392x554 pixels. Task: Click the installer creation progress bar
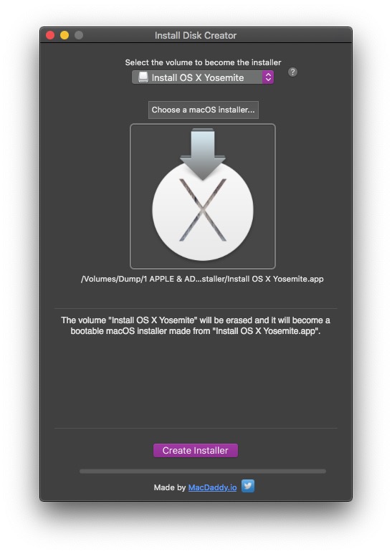click(x=203, y=472)
